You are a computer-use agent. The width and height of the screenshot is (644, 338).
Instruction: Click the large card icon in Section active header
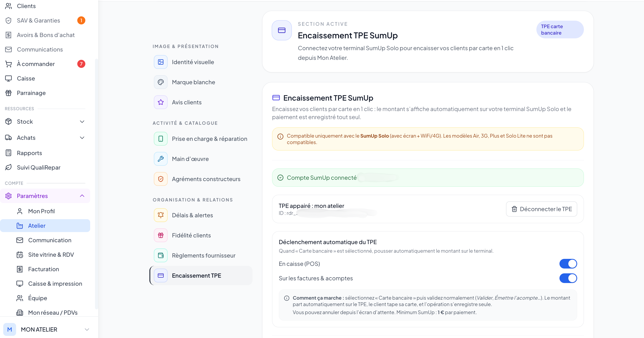(x=282, y=30)
